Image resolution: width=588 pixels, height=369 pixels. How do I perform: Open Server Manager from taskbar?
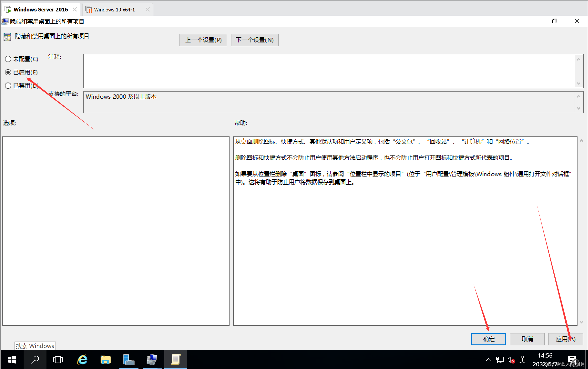(x=128, y=360)
